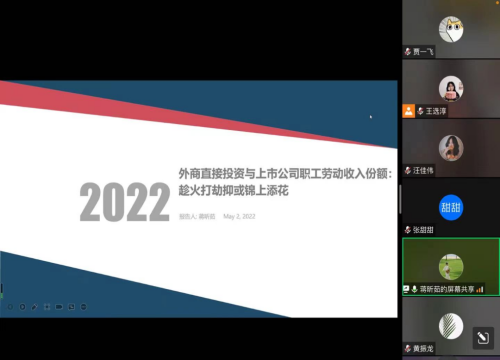Open the slide zoom icon
Image resolution: width=500 pixels, height=360 pixels.
71,307
